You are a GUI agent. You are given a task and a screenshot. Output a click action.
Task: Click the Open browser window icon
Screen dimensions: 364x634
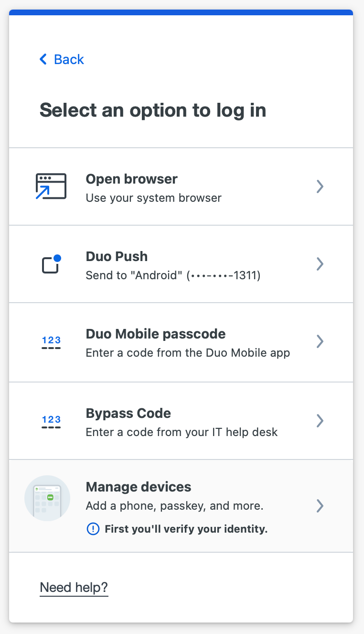(51, 186)
